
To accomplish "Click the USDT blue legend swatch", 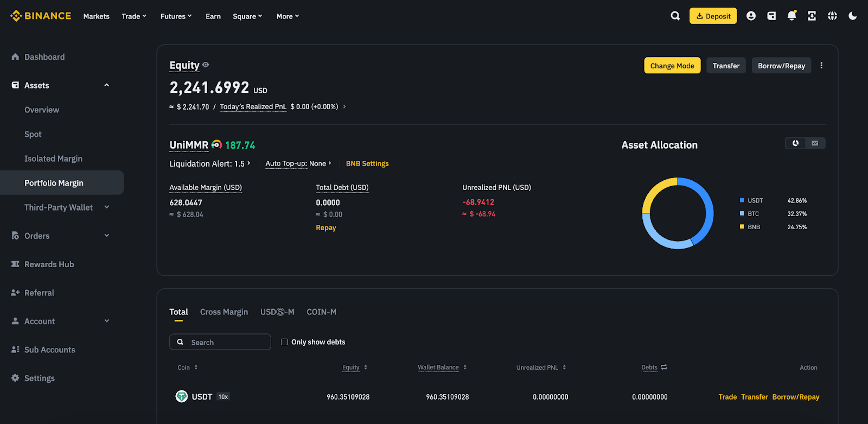I will click(742, 200).
